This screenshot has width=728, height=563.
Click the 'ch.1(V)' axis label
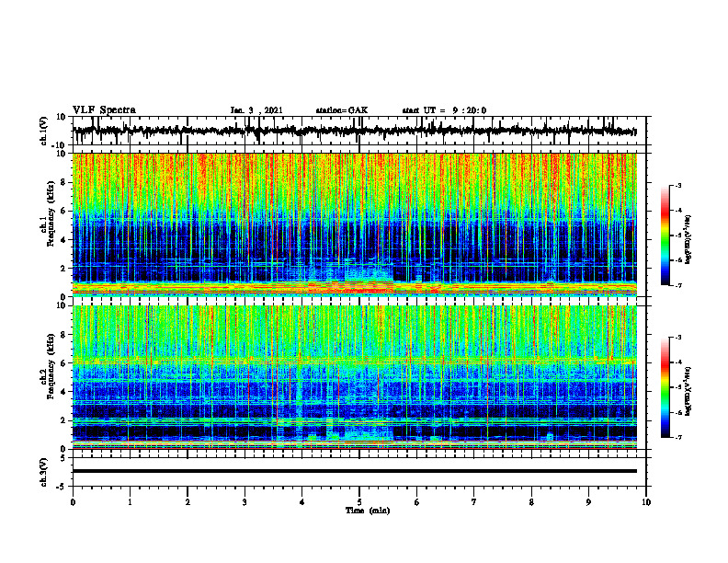pos(44,131)
